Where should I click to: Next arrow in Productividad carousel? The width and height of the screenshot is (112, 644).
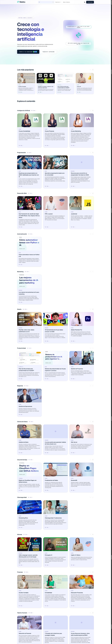coord(93,348)
